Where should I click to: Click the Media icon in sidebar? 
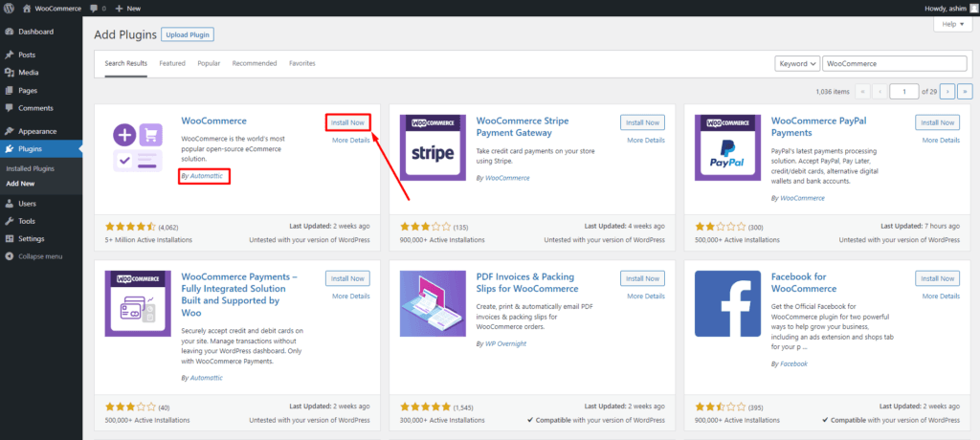pos(9,73)
